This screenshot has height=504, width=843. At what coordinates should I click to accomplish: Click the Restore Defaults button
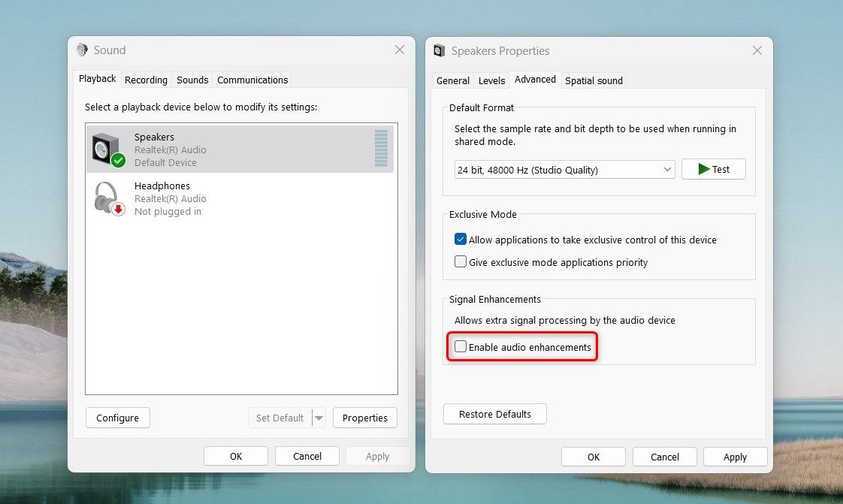point(494,413)
